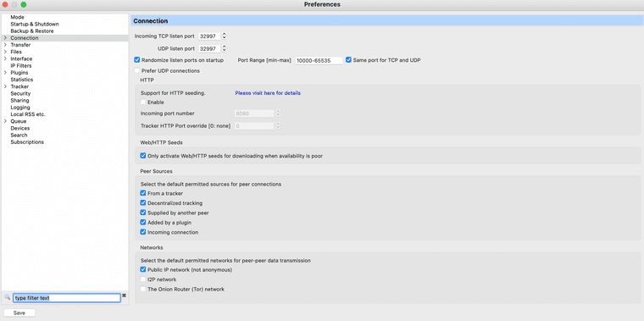This screenshot has height=321, width=644.
Task: Uncheck Decentralized tracking
Action: (x=143, y=202)
